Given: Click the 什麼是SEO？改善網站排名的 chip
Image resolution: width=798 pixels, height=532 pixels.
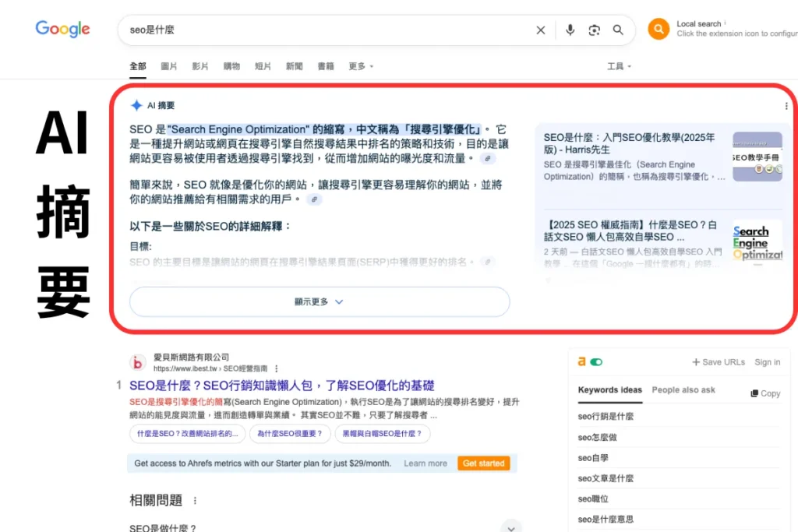Looking at the screenshot, I should click(x=187, y=434).
